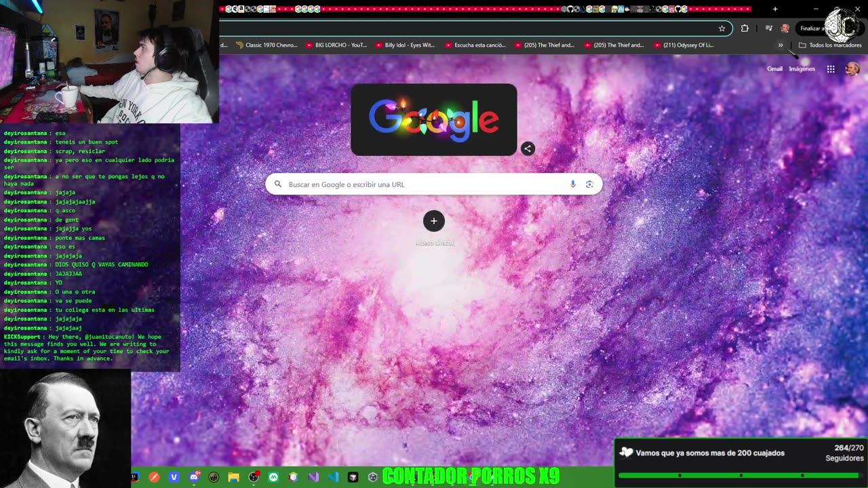This screenshot has width=868, height=488.
Task: Open a new browser tab
Action: click(x=775, y=9)
